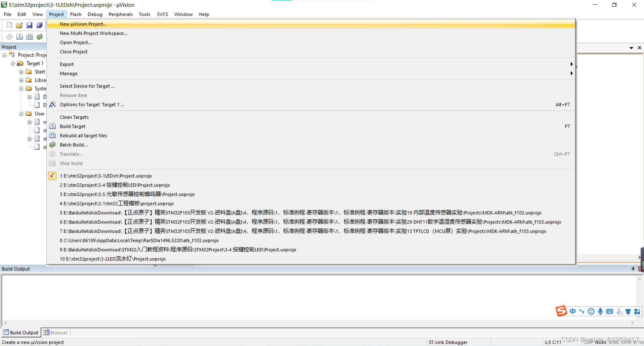
Task: Select checked recent project 3-1LEDsh
Action: [311, 176]
